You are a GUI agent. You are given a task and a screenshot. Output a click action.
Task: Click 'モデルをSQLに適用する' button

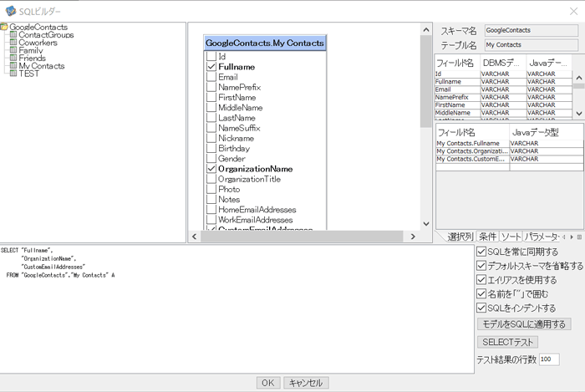coord(524,323)
